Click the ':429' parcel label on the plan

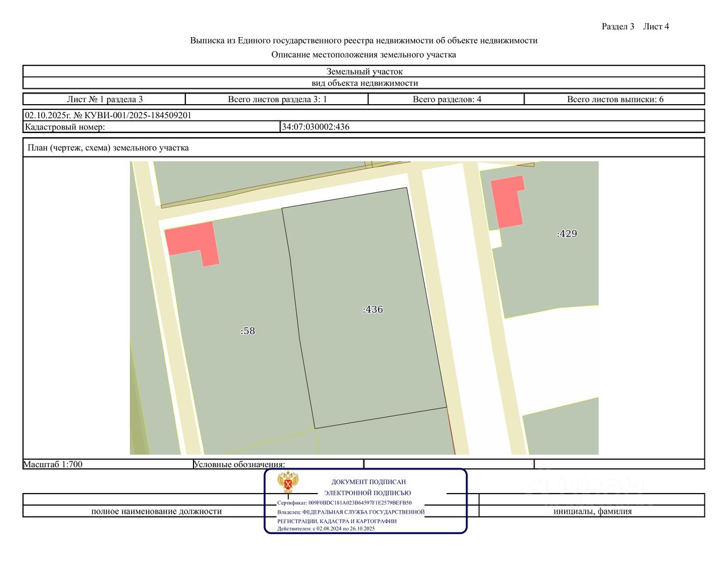coord(567,234)
